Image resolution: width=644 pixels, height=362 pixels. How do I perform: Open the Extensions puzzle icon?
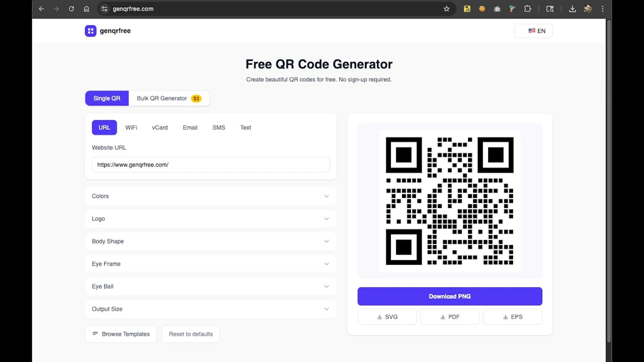point(527,9)
